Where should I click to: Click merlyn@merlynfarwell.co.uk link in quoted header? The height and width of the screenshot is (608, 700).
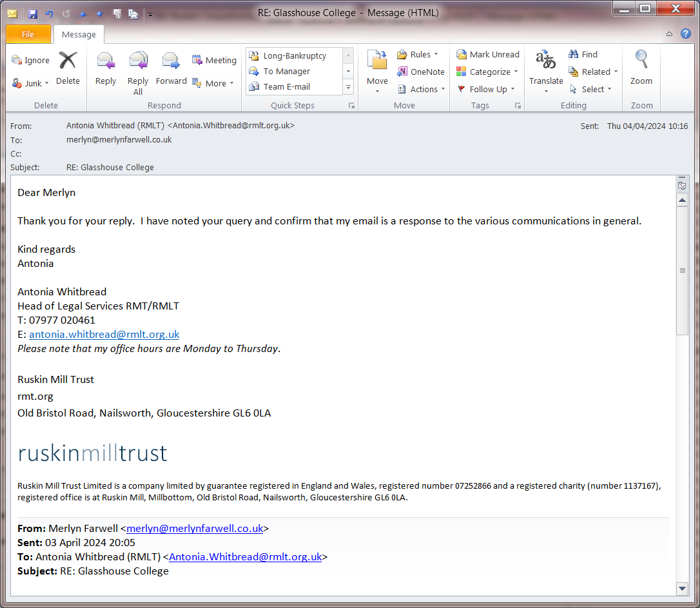click(x=195, y=529)
